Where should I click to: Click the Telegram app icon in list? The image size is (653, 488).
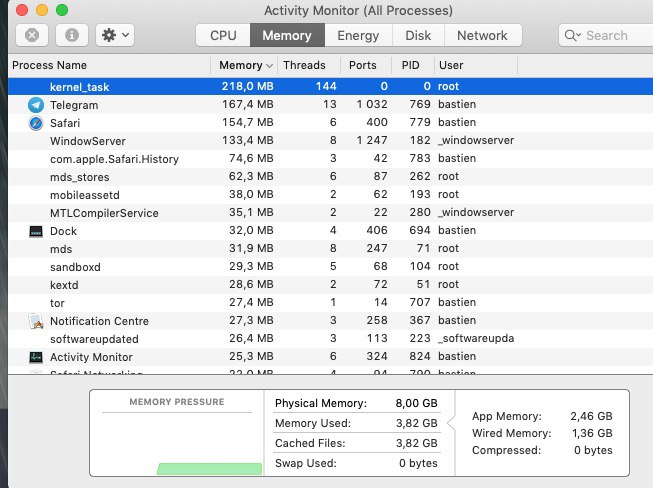tap(36, 105)
